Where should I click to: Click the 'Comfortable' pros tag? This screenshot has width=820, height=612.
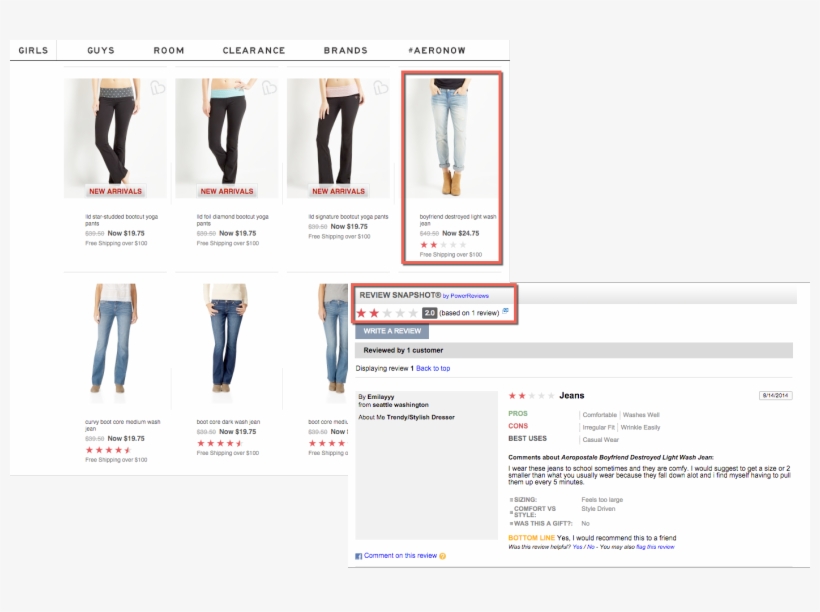[x=599, y=415]
